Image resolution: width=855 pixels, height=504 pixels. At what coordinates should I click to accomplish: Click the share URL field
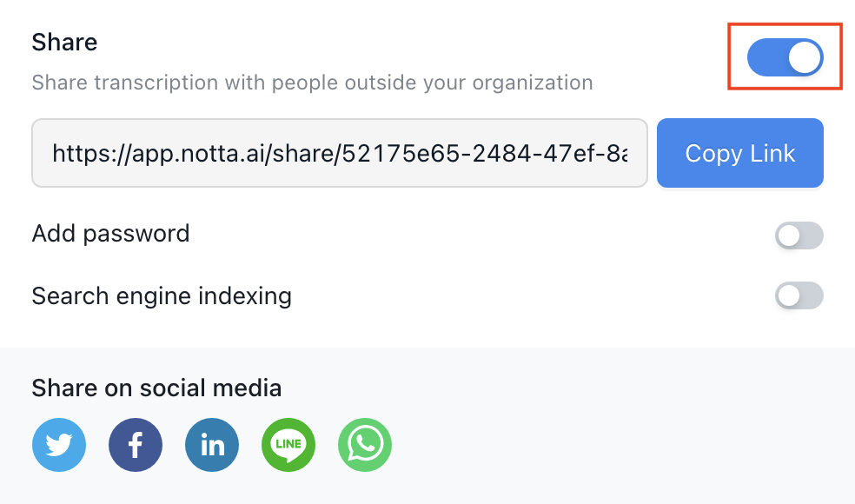point(339,153)
